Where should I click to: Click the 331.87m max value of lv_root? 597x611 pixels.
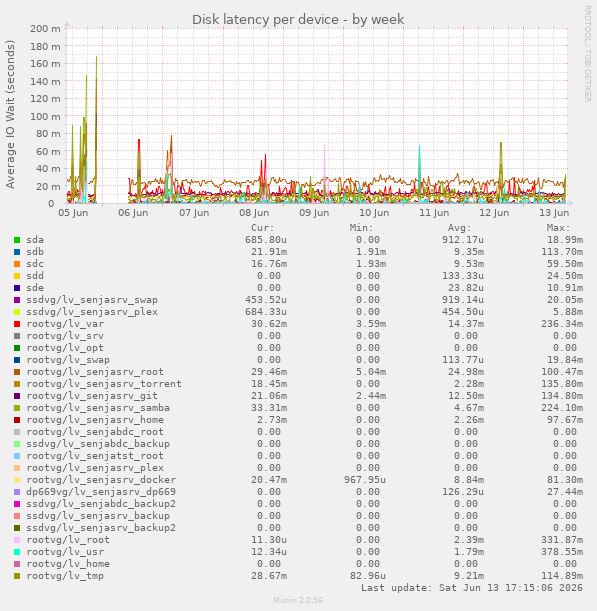[562, 540]
